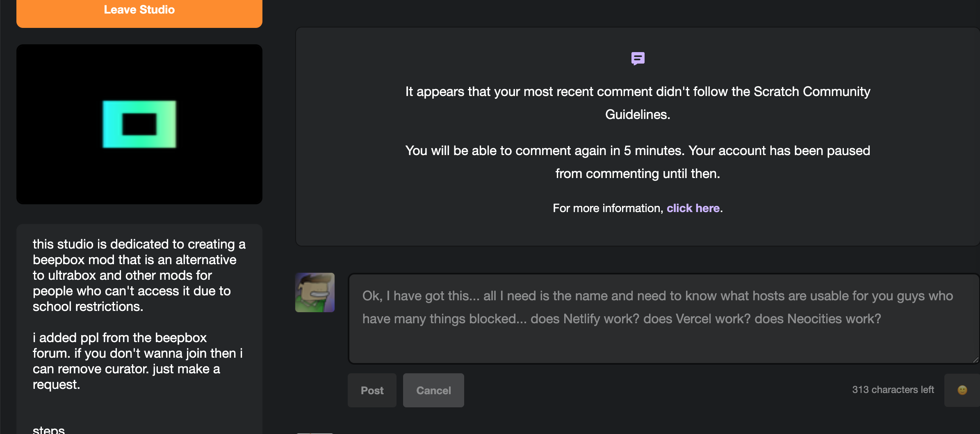Click the "comment again in 5 minutes" message
The width and height of the screenshot is (980, 434).
click(638, 151)
